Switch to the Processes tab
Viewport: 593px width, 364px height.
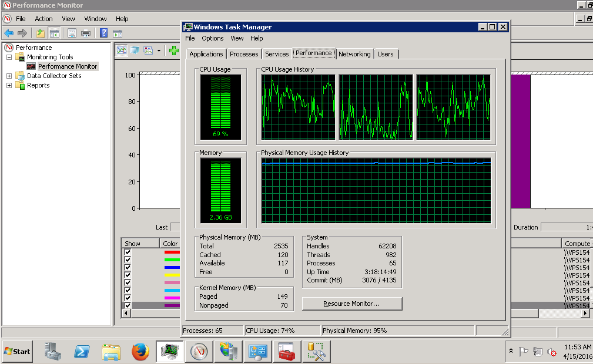click(x=244, y=54)
